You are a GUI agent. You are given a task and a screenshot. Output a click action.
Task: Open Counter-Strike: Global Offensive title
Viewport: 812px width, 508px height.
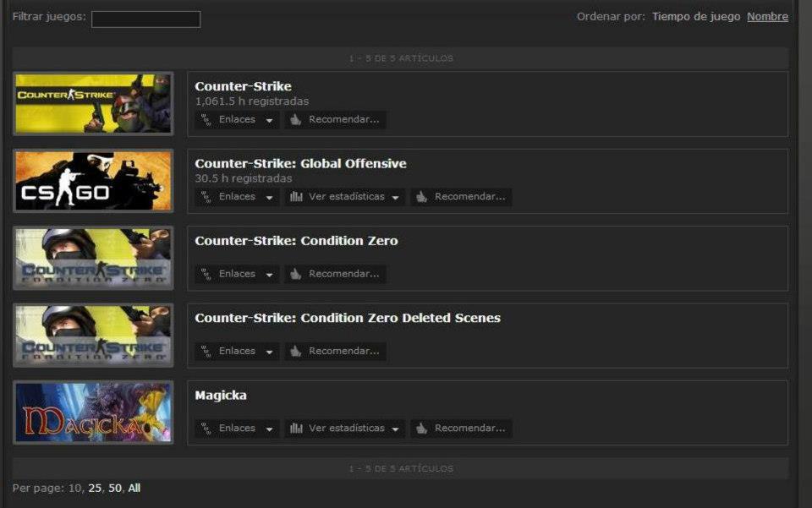tap(300, 163)
